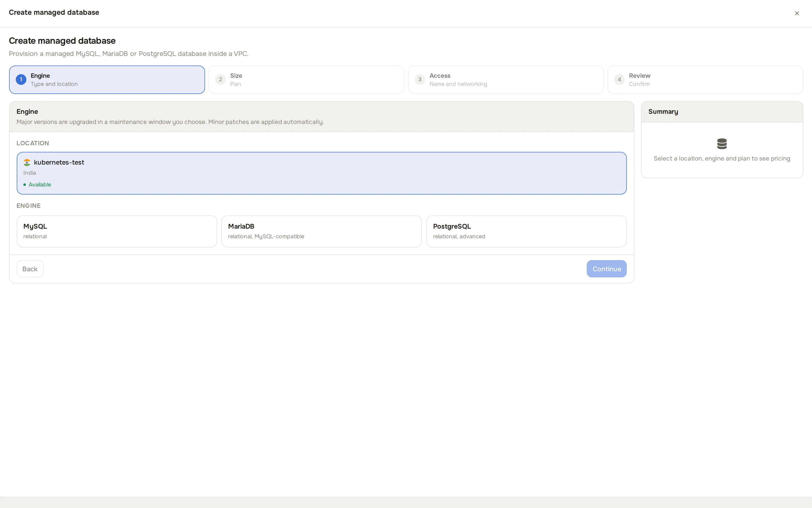Click the green Available status text
This screenshot has height=508, width=812.
click(40, 184)
